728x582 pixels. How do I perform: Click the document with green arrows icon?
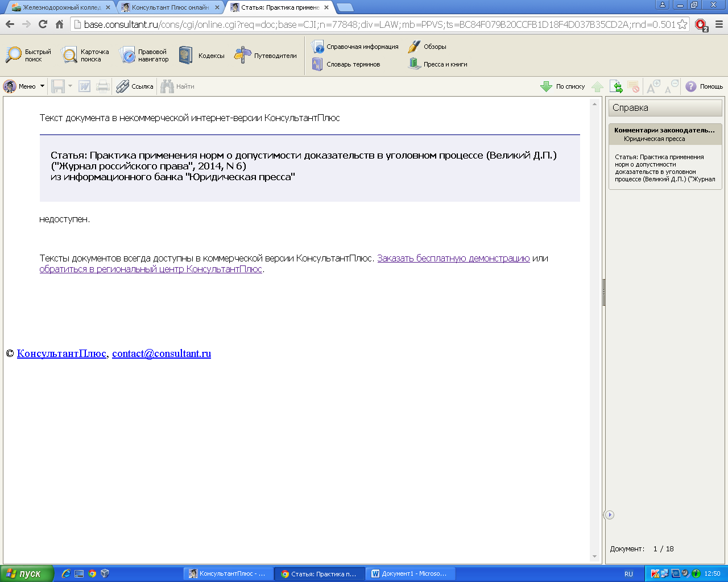(616, 86)
